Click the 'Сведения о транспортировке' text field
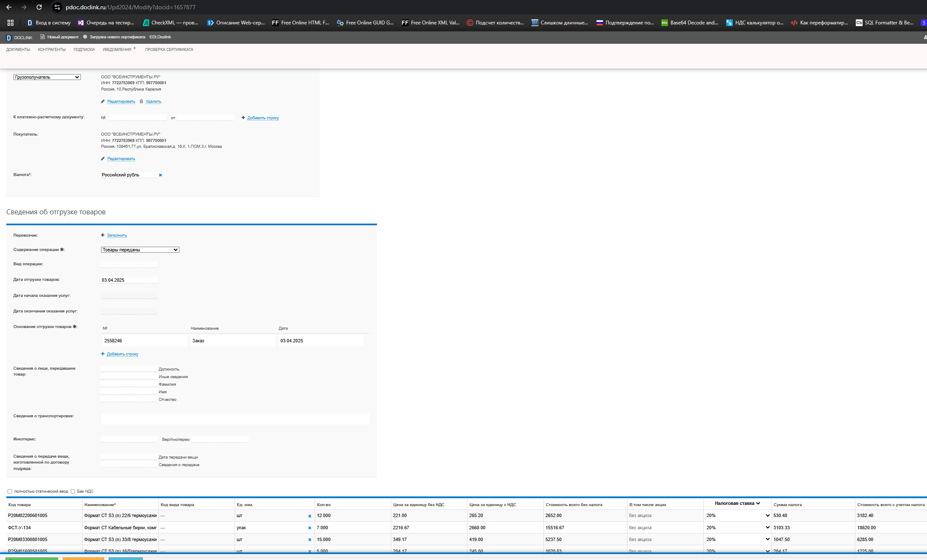 235,419
